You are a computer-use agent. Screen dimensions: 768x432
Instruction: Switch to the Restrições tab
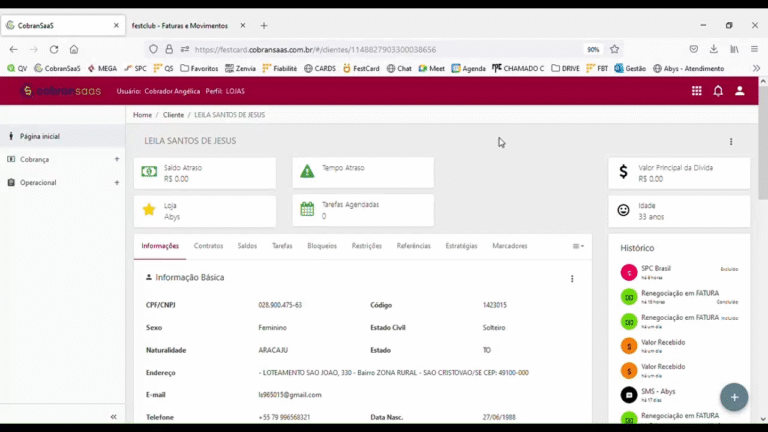(x=366, y=246)
